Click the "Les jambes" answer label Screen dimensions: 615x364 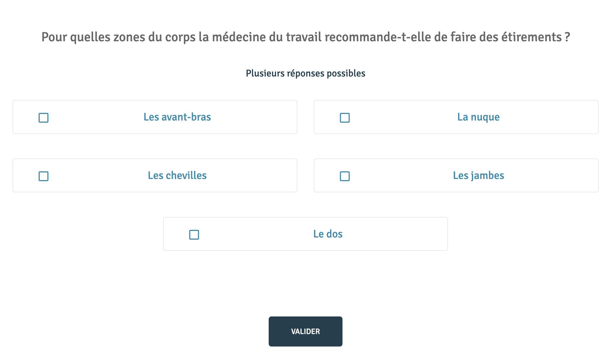click(x=478, y=175)
